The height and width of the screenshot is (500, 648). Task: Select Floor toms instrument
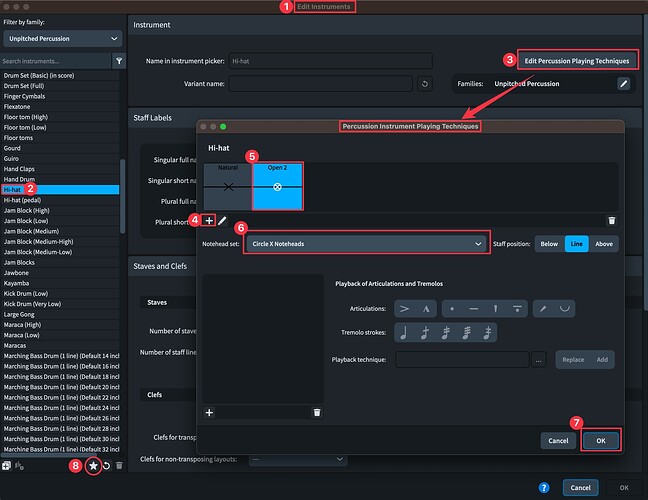pos(60,138)
